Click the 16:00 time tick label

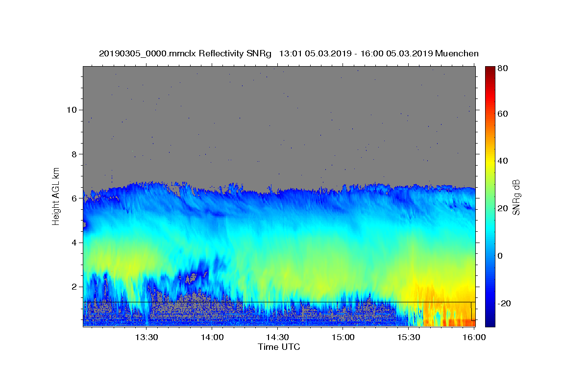tap(474, 337)
